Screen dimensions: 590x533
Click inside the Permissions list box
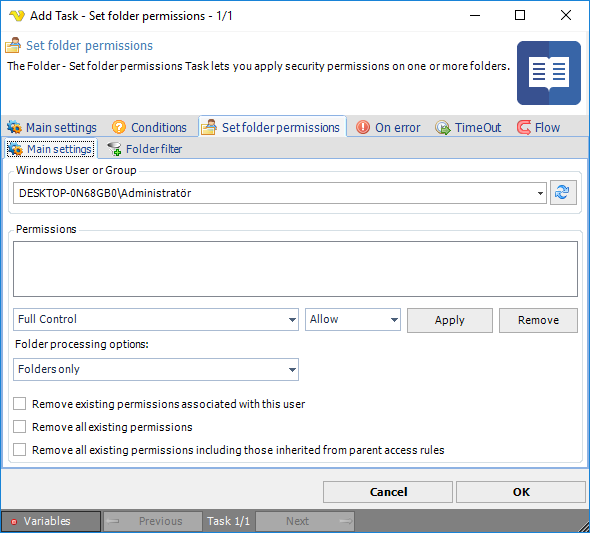tap(295, 269)
